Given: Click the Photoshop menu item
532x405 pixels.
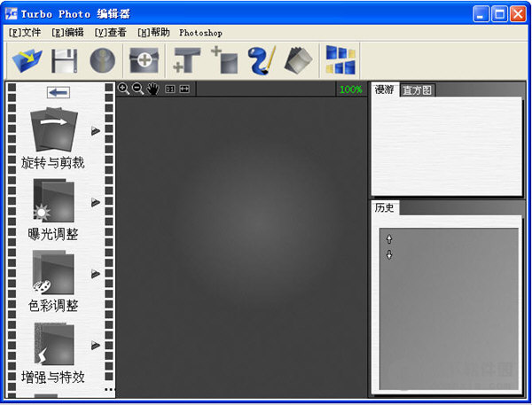Looking at the screenshot, I should [x=201, y=33].
